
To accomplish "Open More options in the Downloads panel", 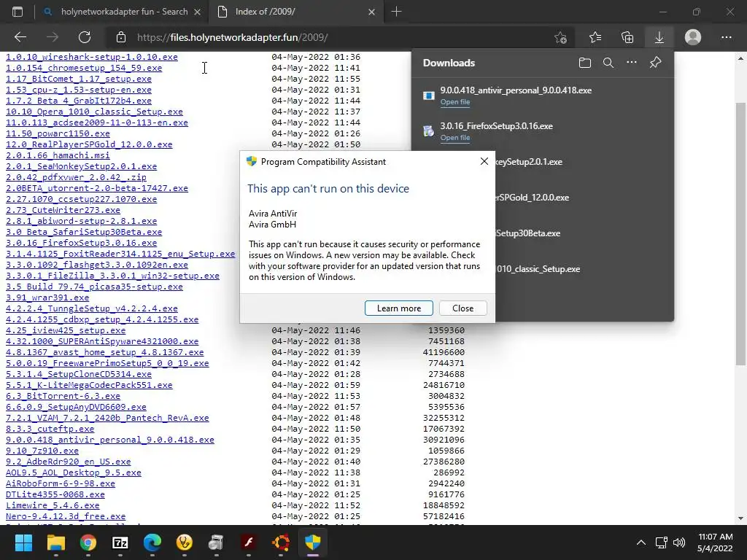I will click(632, 63).
